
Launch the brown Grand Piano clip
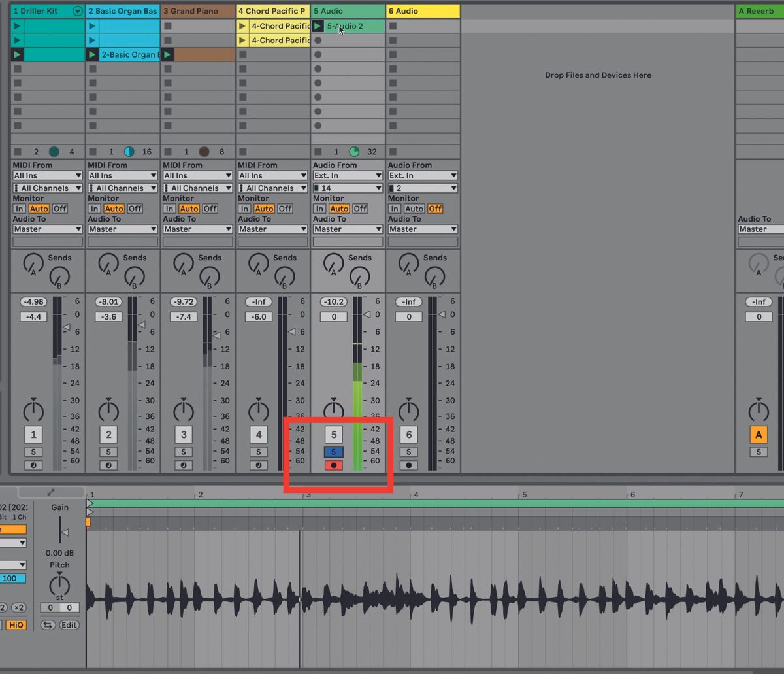click(168, 54)
